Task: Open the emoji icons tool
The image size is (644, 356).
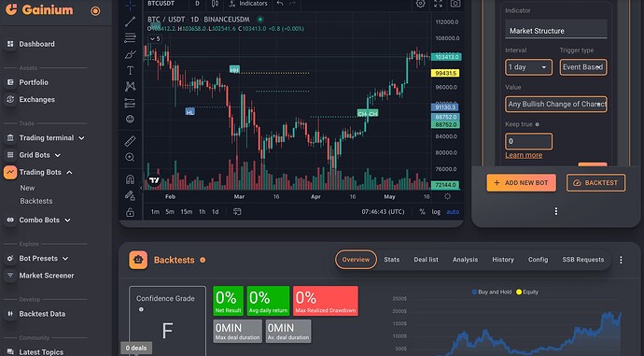Action: coord(130,120)
